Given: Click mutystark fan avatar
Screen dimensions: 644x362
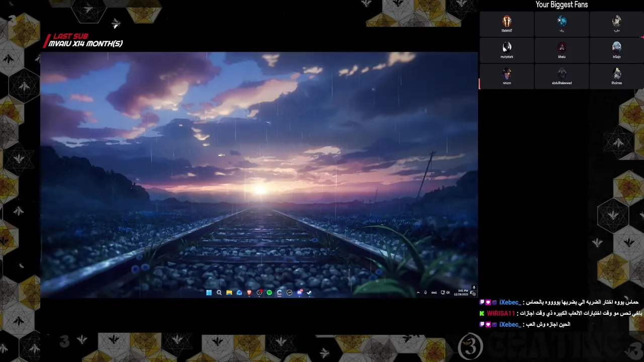Looking at the screenshot, I should (x=507, y=47).
